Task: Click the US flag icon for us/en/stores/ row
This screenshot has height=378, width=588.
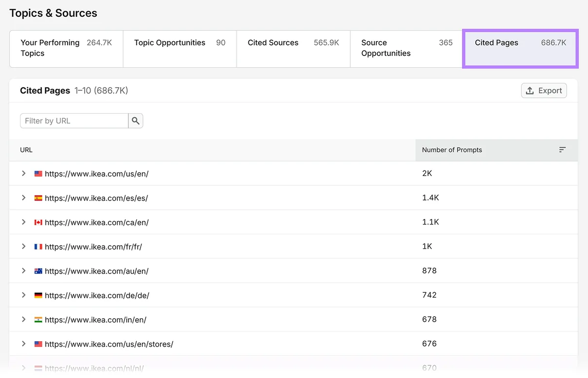Action: [x=38, y=344]
